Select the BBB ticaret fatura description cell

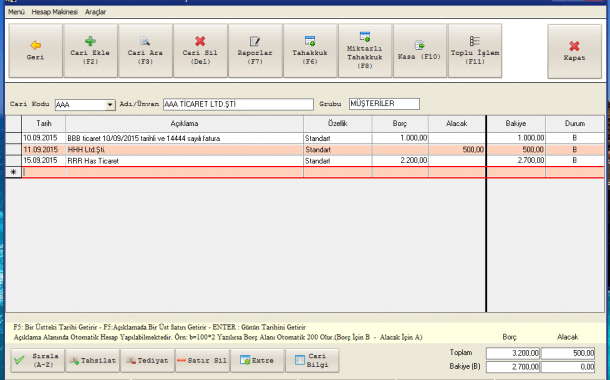(x=184, y=138)
